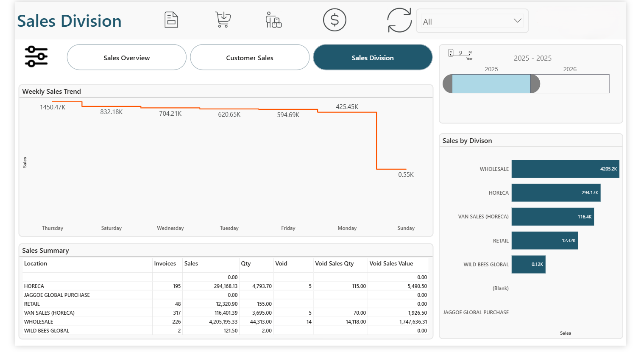Click the chevron arrow of the All dropdown
Image resolution: width=644 pixels, height=352 pixels.
click(517, 21)
